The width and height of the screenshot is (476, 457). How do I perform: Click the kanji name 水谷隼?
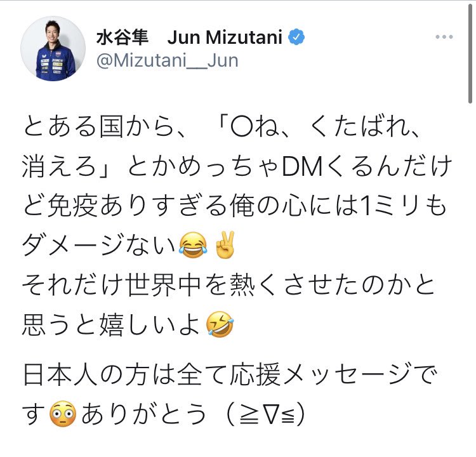point(122,37)
